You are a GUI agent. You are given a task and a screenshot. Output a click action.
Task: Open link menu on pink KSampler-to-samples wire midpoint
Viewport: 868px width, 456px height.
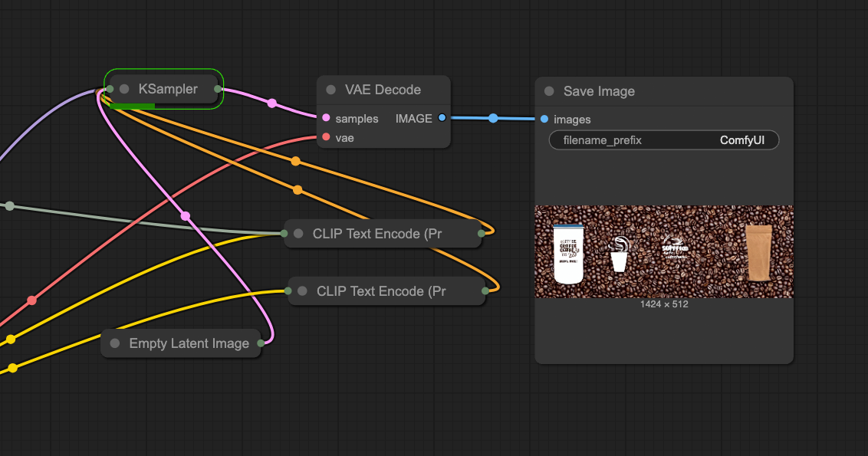271,103
